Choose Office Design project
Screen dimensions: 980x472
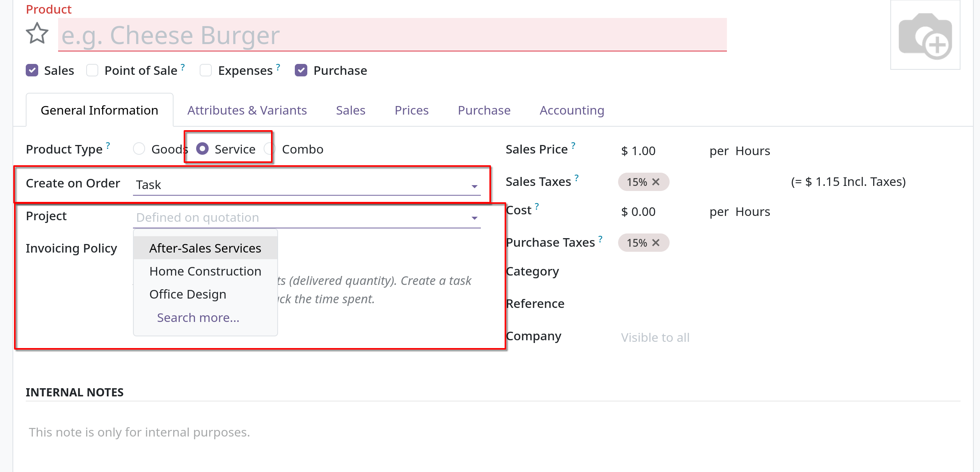[x=205, y=294]
